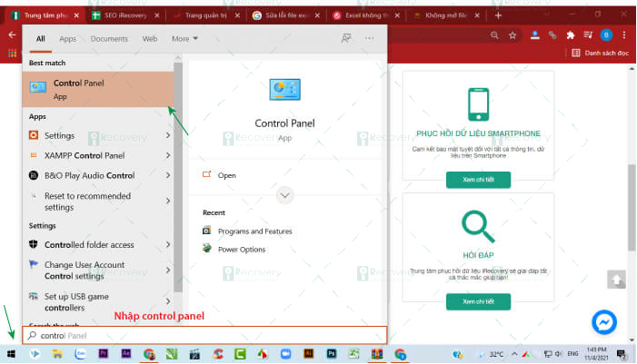637x364 pixels.
Task: Expand Set up USB game controllers arrow
Action: coord(168,301)
